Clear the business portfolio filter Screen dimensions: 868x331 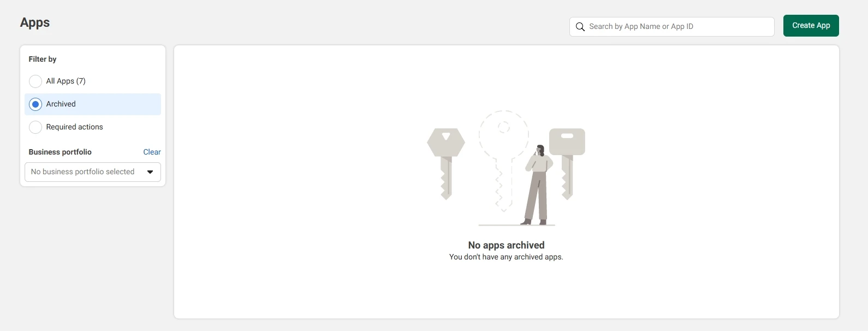point(152,152)
